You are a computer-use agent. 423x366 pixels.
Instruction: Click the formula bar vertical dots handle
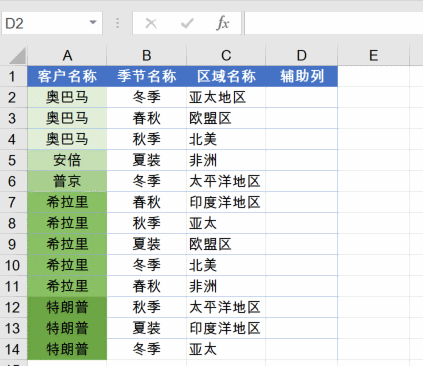(x=117, y=23)
